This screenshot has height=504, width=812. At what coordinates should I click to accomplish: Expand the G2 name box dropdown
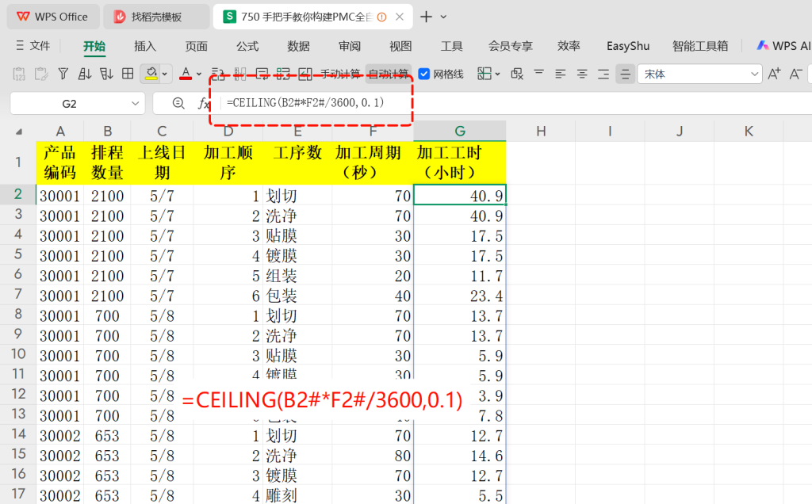136,104
